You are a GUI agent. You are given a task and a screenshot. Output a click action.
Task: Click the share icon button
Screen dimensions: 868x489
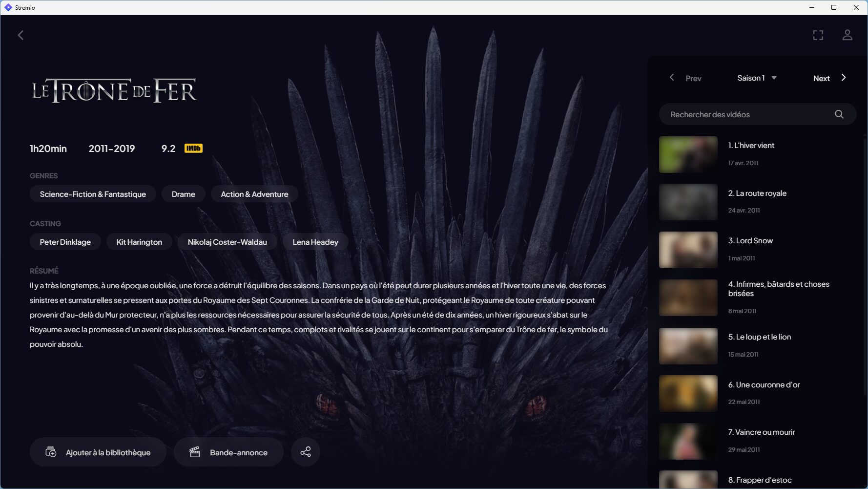(306, 452)
